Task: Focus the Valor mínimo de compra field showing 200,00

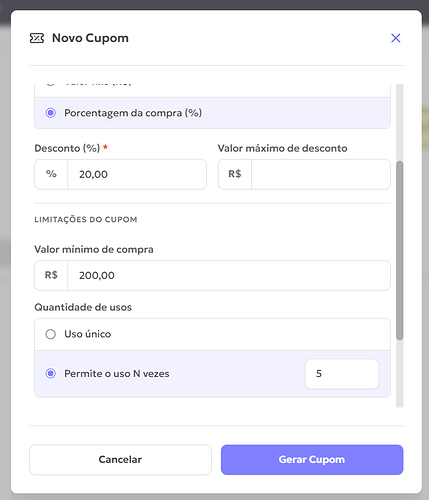Action: [x=229, y=275]
